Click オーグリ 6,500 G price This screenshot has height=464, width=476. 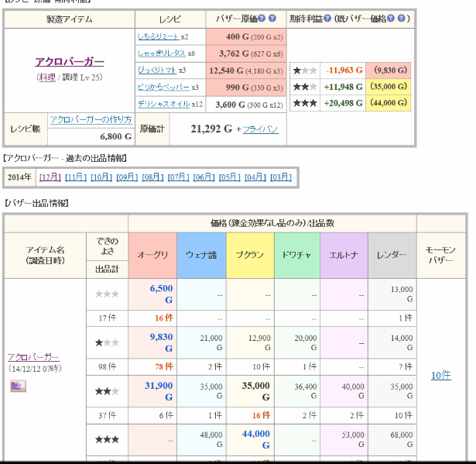coord(162,294)
